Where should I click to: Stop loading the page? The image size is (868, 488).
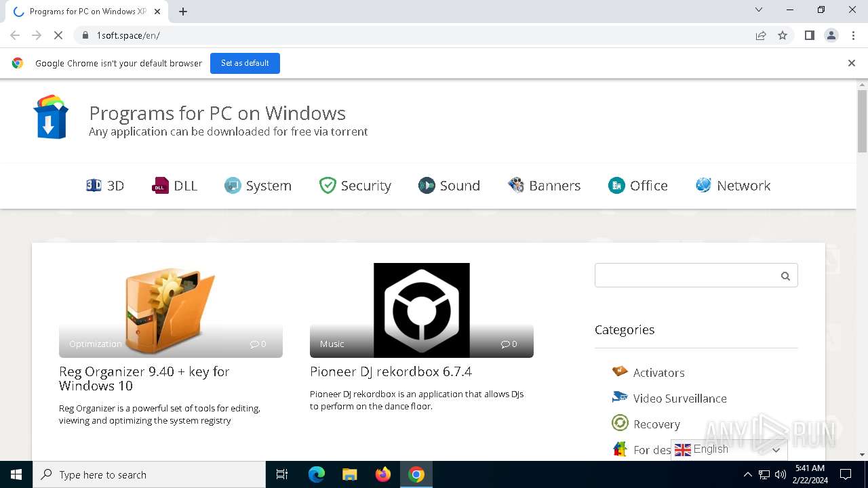[58, 35]
